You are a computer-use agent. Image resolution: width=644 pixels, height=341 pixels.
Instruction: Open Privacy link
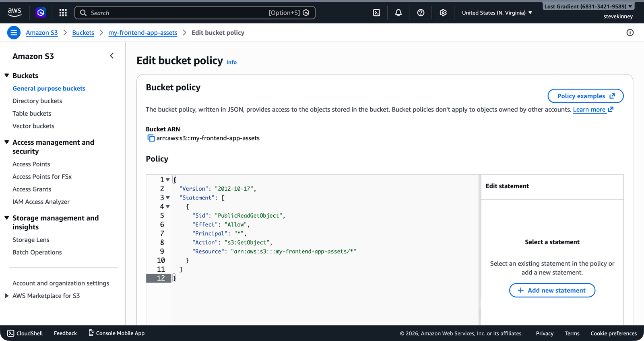pos(545,333)
